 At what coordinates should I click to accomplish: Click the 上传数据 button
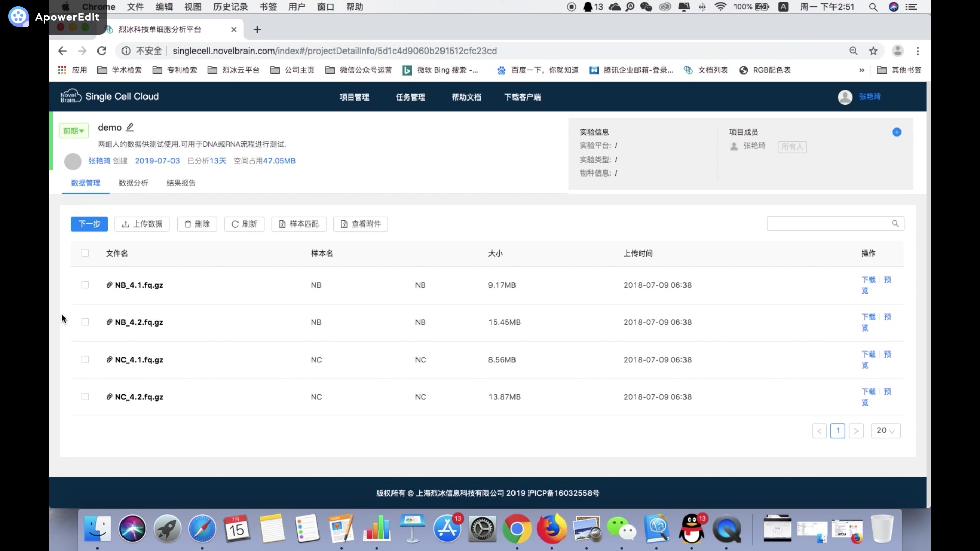point(142,224)
